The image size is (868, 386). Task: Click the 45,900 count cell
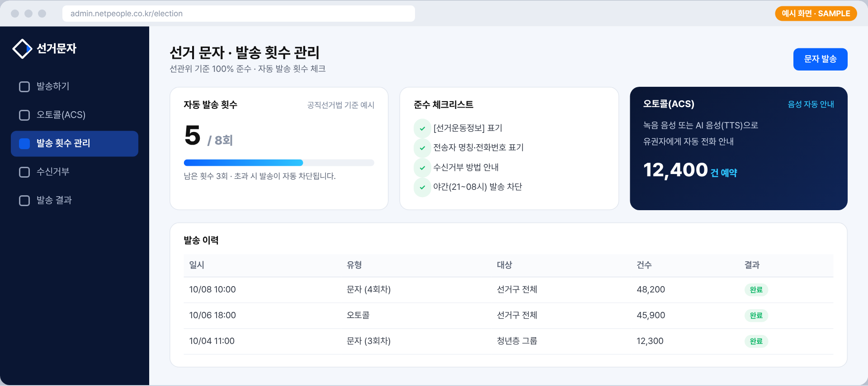(651, 315)
